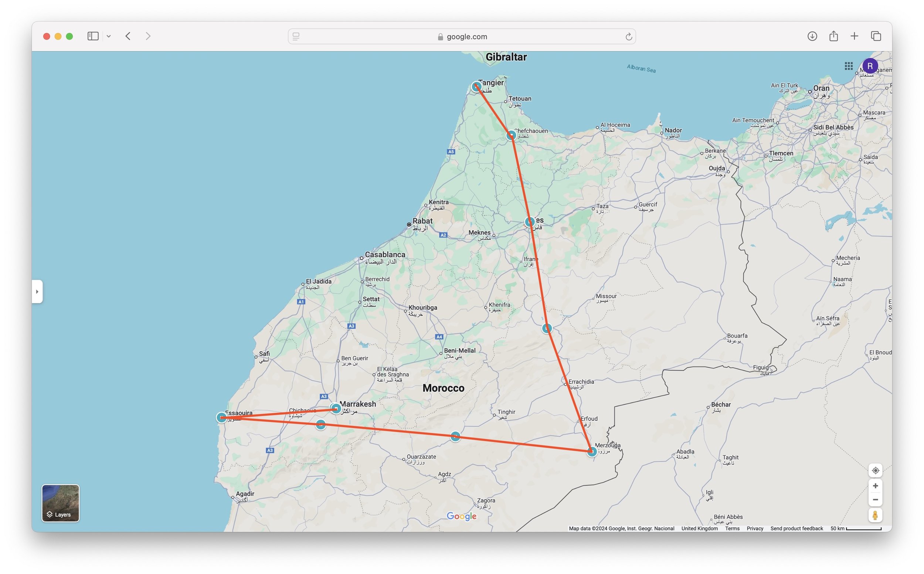The height and width of the screenshot is (574, 924).
Task: Click the Morocco country label
Action: point(443,388)
